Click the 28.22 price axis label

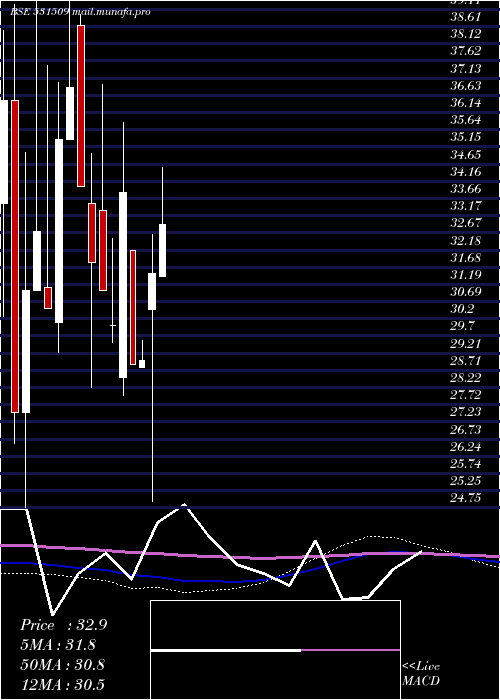click(466, 378)
